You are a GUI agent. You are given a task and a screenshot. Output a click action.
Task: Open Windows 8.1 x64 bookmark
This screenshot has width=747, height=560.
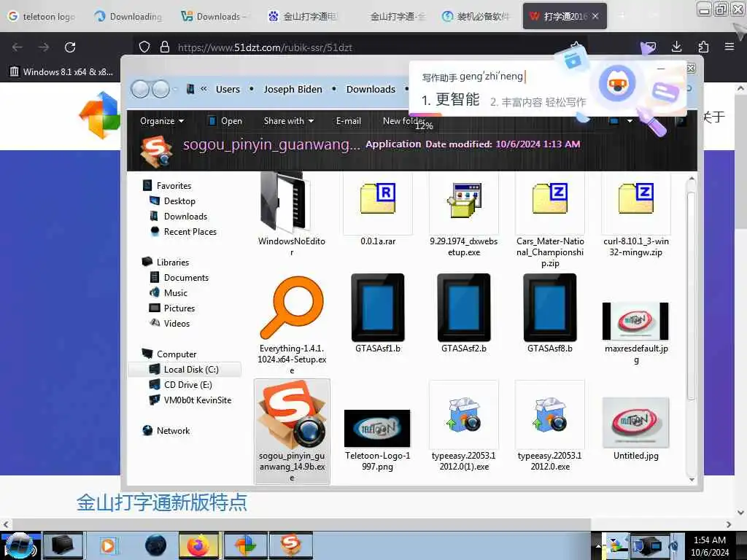[x=61, y=72]
